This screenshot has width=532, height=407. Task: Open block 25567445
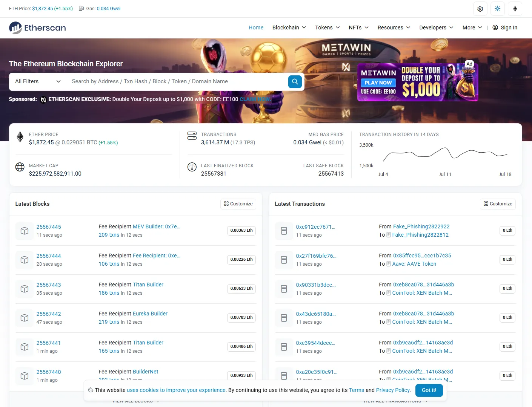[49, 227]
